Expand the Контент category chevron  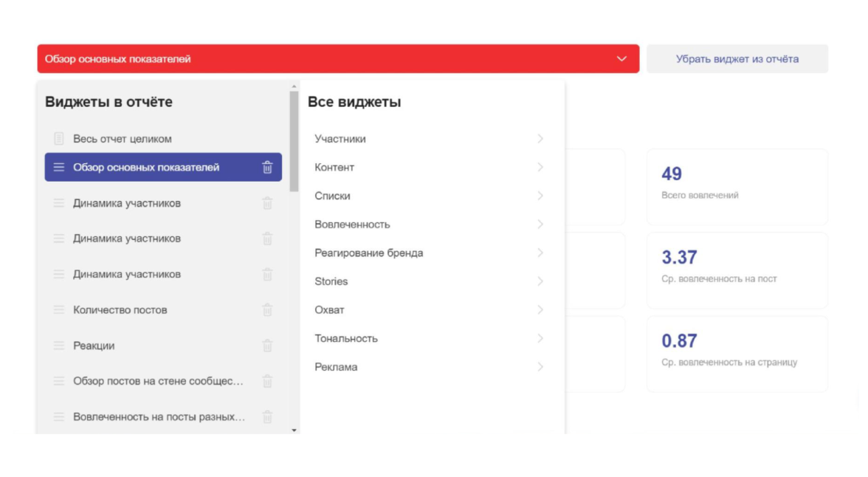[540, 168]
